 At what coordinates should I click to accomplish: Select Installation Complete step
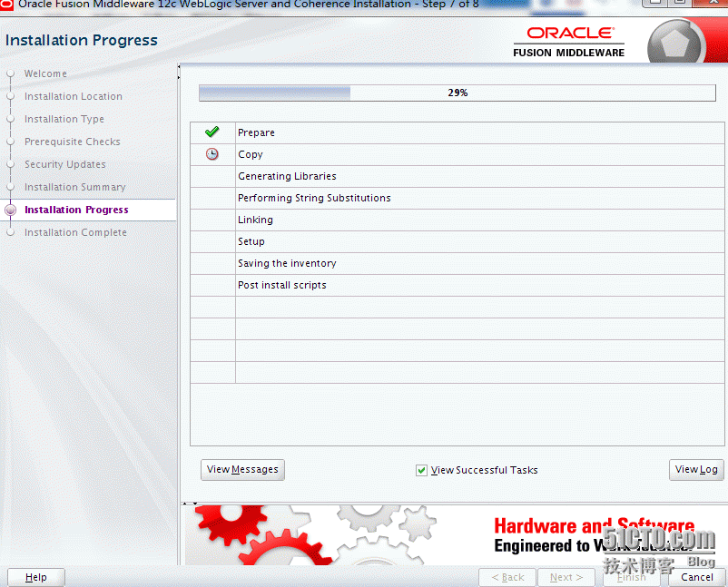click(75, 232)
